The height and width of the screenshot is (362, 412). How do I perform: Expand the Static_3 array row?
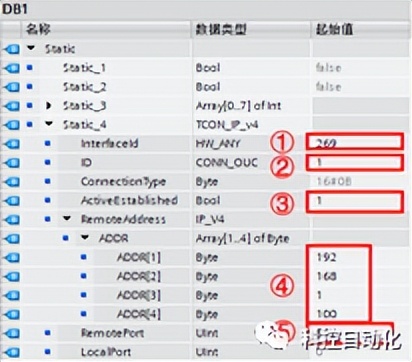pos(49,106)
